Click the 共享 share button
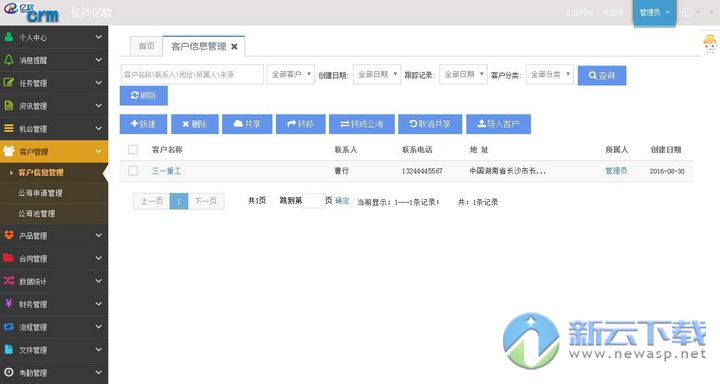This screenshot has width=720, height=384. (x=247, y=124)
